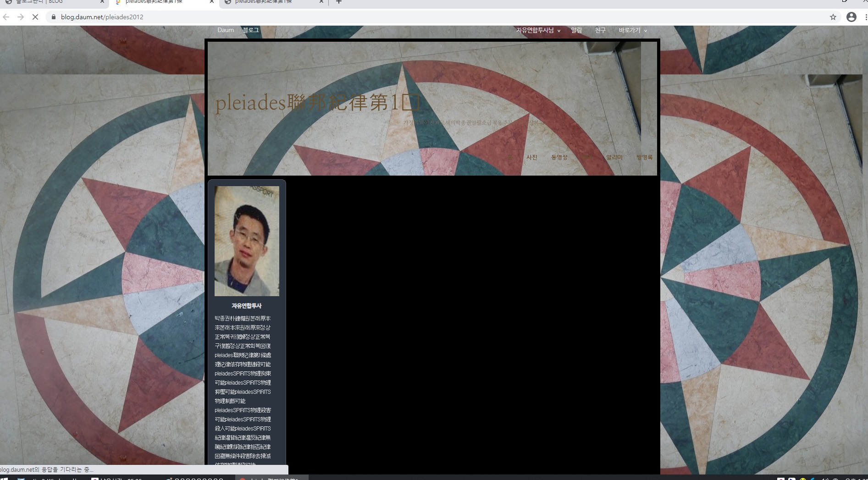Image resolution: width=868 pixels, height=480 pixels.
Task: Open the Chrome profile avatar icon
Action: pos(851,17)
